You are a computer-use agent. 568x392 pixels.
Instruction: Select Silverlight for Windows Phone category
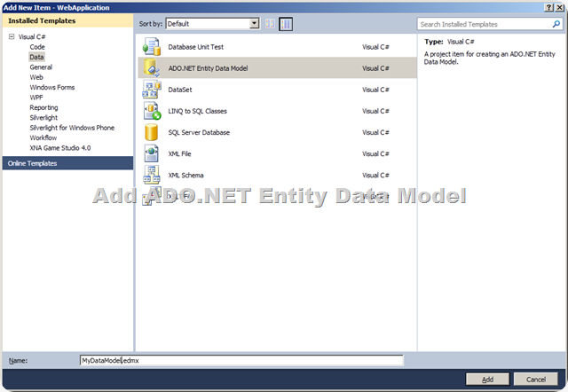pyautogui.click(x=72, y=128)
